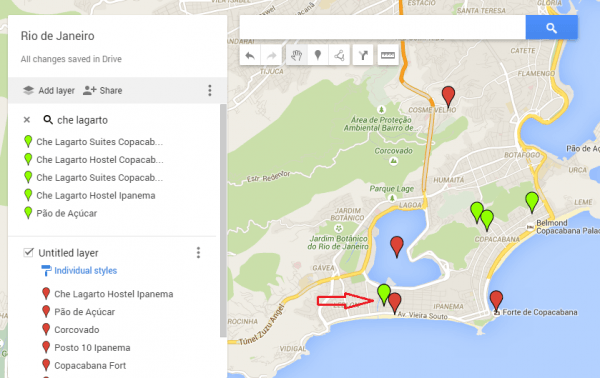Click the redo arrow in map toolbar
Image resolution: width=600 pixels, height=378 pixels.
point(272,56)
